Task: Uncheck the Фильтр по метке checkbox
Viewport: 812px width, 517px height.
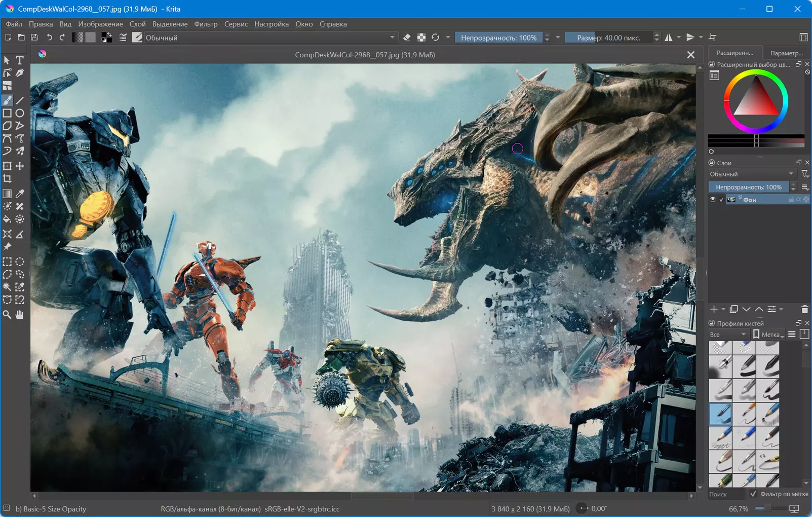Action: tap(753, 494)
